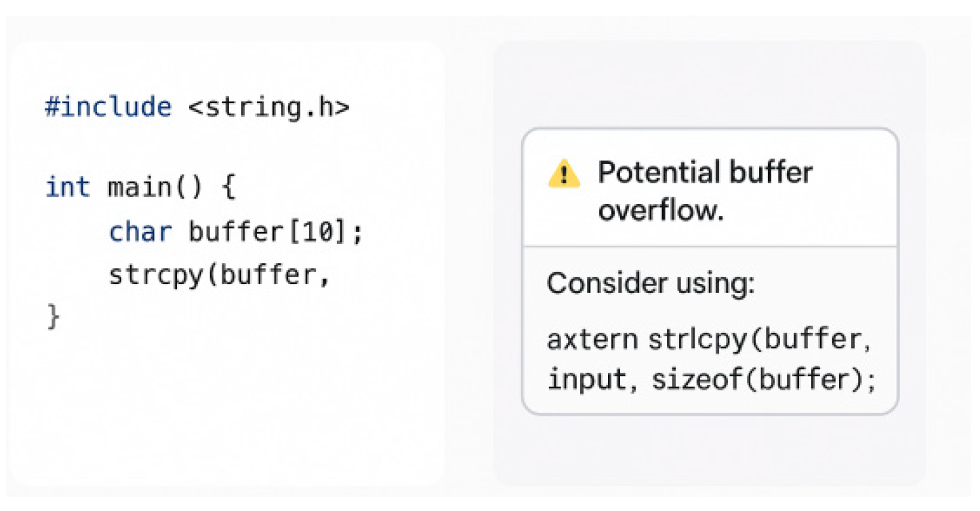
Task: Click the 'Consider using:' label
Action: (650, 283)
